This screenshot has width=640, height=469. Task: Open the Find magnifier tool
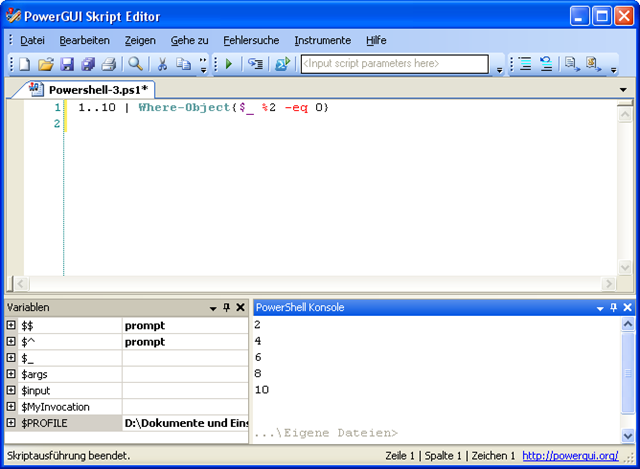136,64
